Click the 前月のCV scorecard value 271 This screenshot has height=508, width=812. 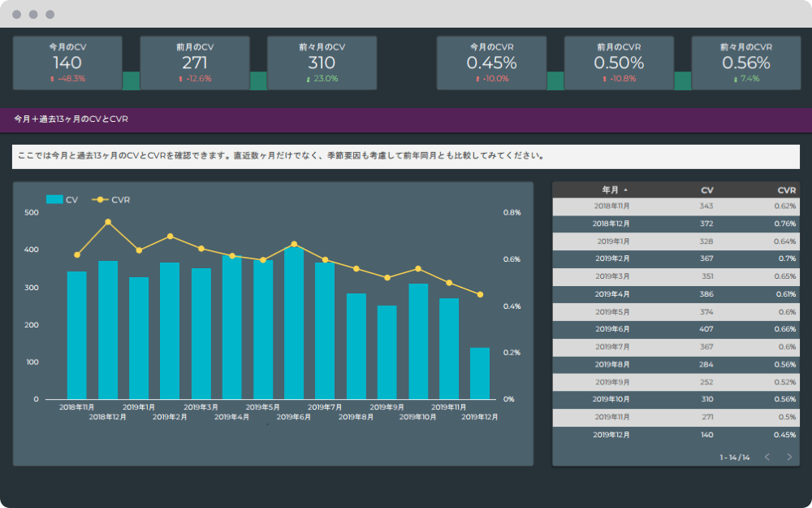click(x=195, y=63)
